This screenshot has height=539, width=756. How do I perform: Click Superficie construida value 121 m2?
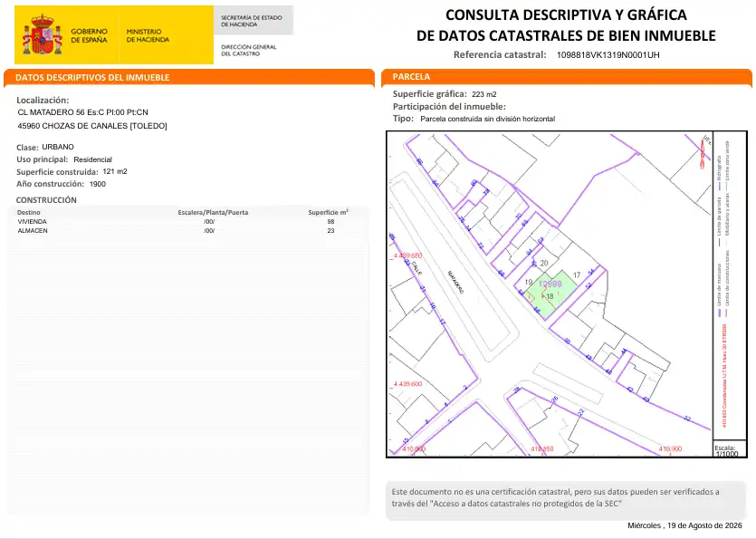click(115, 171)
